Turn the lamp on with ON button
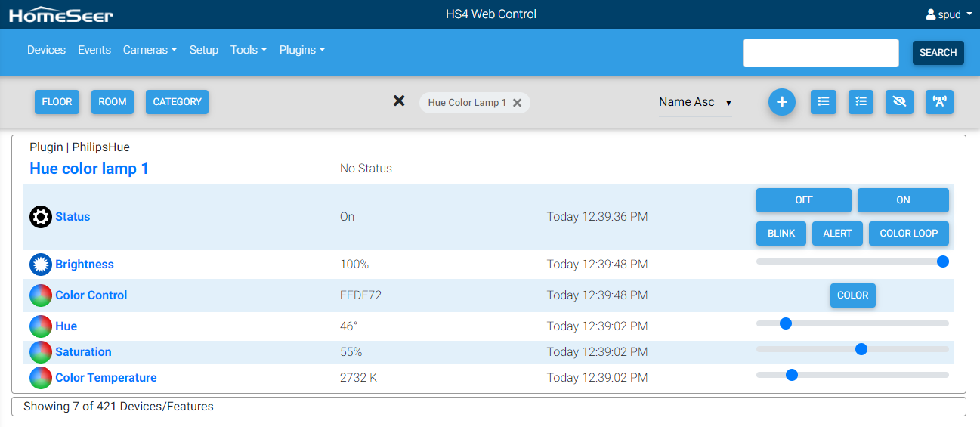Viewport: 980px width, 427px height. [903, 200]
